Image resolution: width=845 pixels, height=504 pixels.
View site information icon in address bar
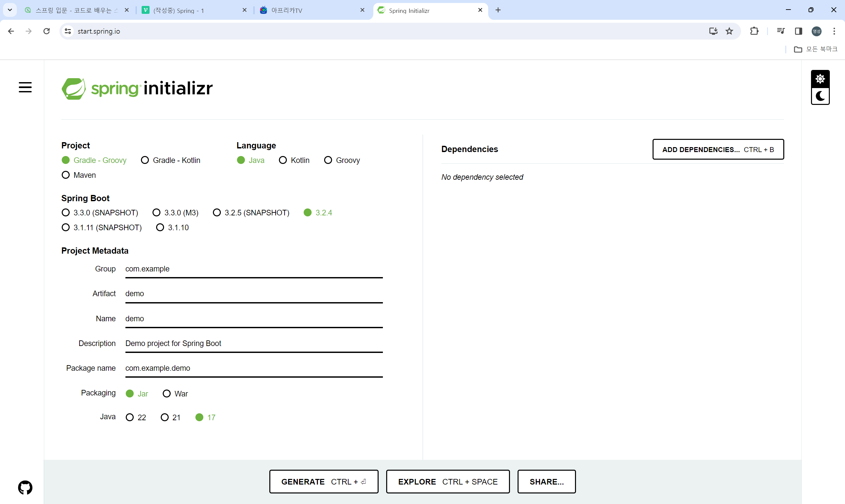[x=68, y=31]
